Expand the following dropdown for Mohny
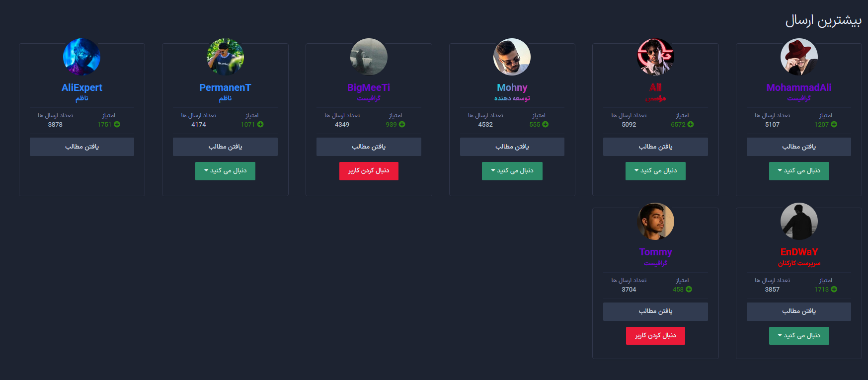Screen dimensions: 868x380 pos(512,171)
